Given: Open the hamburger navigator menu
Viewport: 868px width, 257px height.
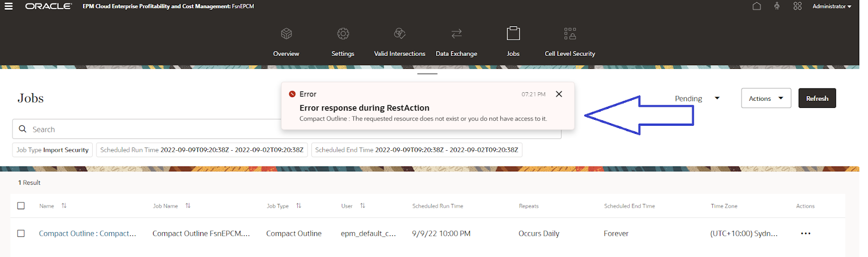Looking at the screenshot, I should click(x=9, y=6).
